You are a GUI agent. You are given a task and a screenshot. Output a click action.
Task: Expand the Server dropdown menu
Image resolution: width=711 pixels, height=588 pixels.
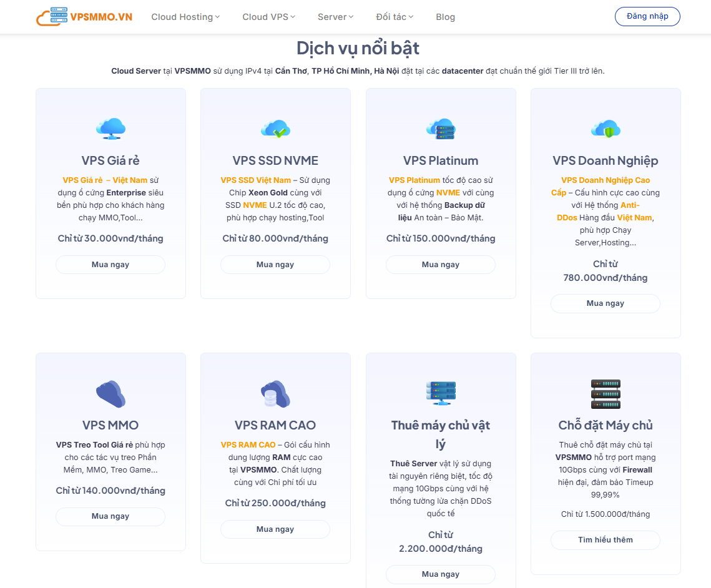pyautogui.click(x=335, y=17)
